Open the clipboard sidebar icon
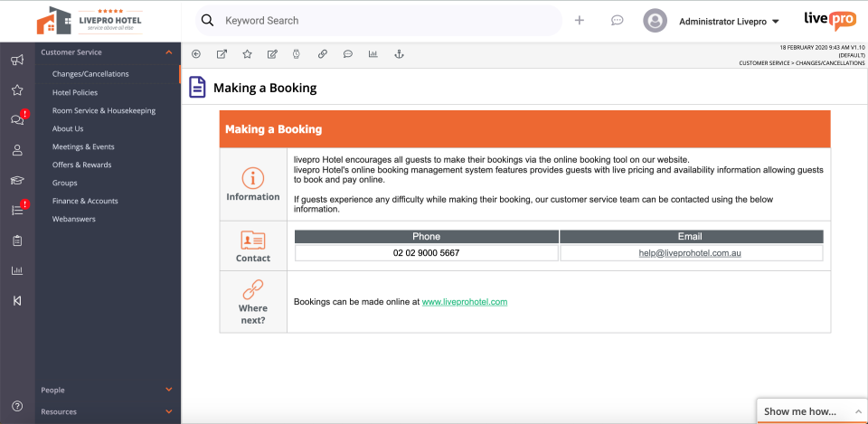Screen dimensions: 868x424 point(17,240)
